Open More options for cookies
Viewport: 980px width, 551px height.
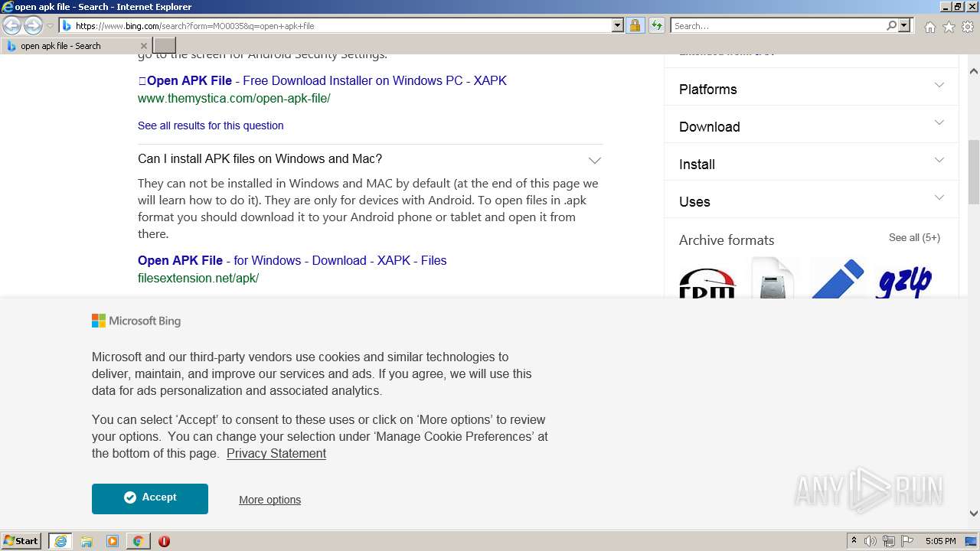[x=269, y=500]
